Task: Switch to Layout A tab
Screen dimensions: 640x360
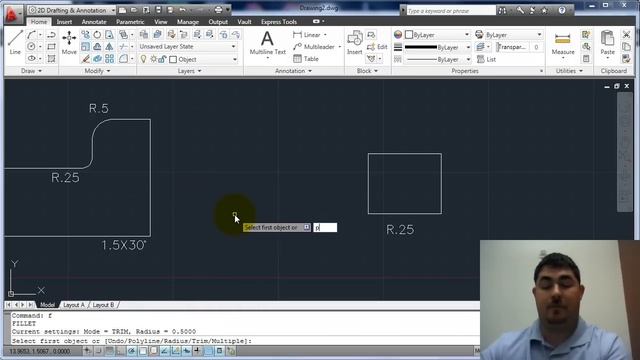Action: tap(74, 305)
